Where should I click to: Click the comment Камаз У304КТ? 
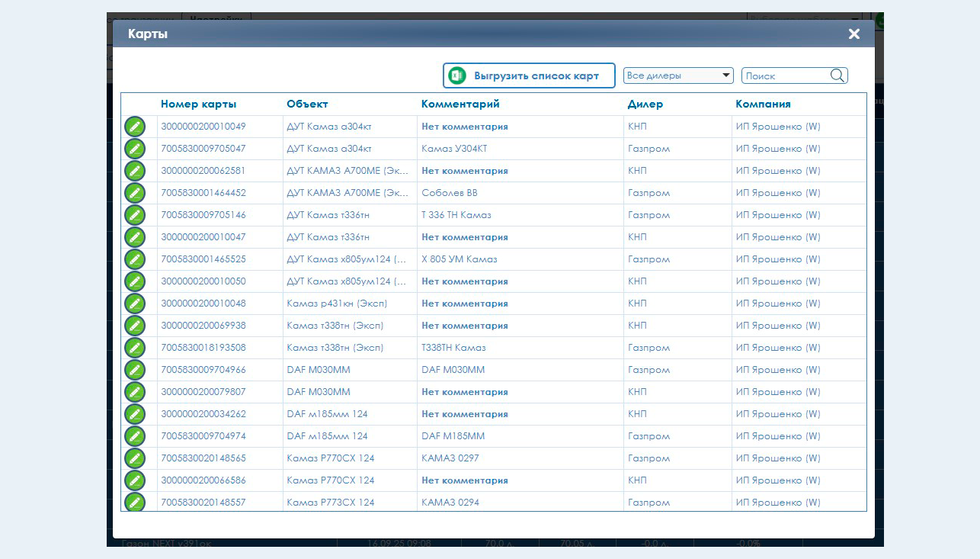pyautogui.click(x=454, y=149)
